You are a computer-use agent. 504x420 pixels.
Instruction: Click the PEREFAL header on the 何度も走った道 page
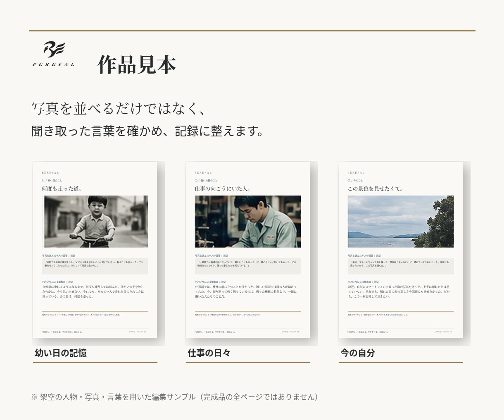[50, 173]
